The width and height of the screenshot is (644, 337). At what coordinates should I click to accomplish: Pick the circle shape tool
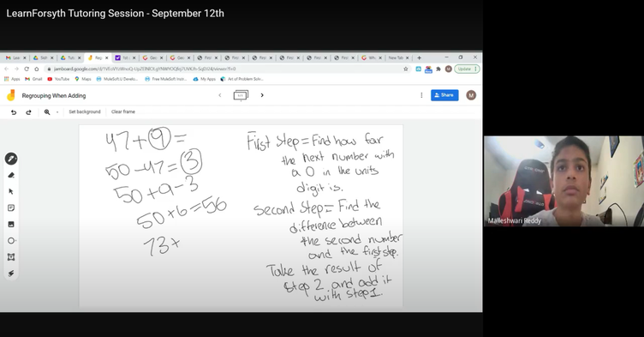(11, 241)
